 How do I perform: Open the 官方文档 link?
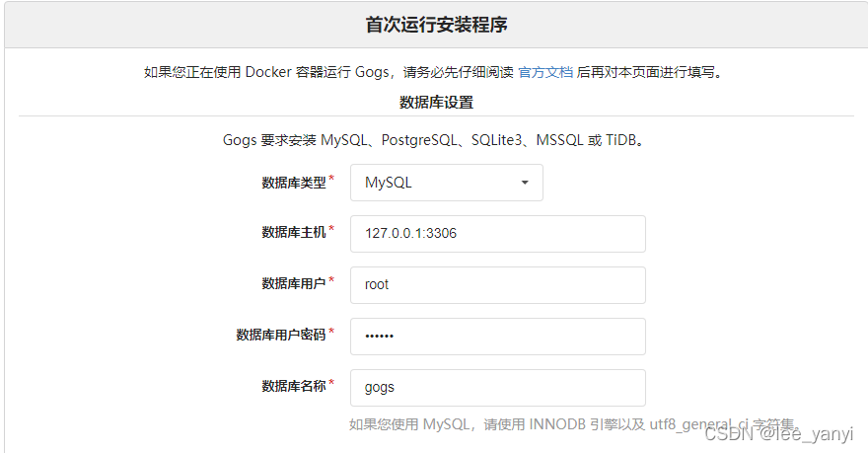(x=545, y=72)
